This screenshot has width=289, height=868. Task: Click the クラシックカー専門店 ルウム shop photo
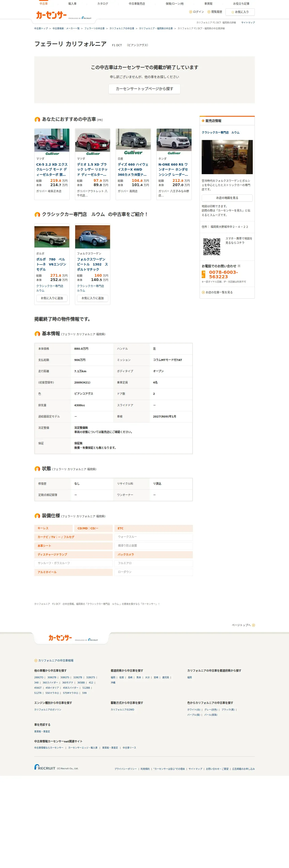click(227, 157)
